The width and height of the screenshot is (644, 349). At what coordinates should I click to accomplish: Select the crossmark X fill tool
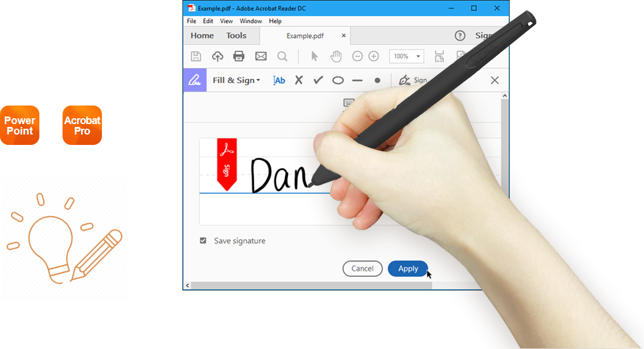point(299,81)
